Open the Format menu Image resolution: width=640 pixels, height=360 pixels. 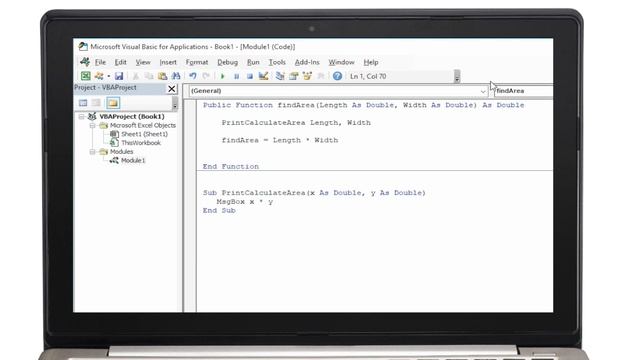[197, 62]
